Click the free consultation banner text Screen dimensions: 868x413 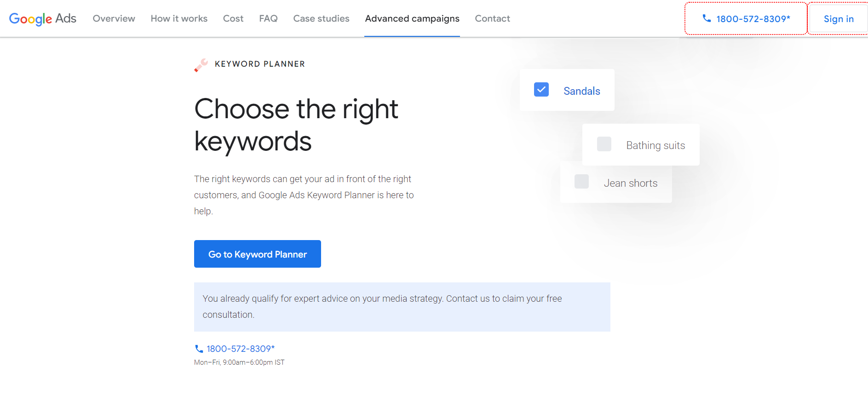(x=382, y=307)
